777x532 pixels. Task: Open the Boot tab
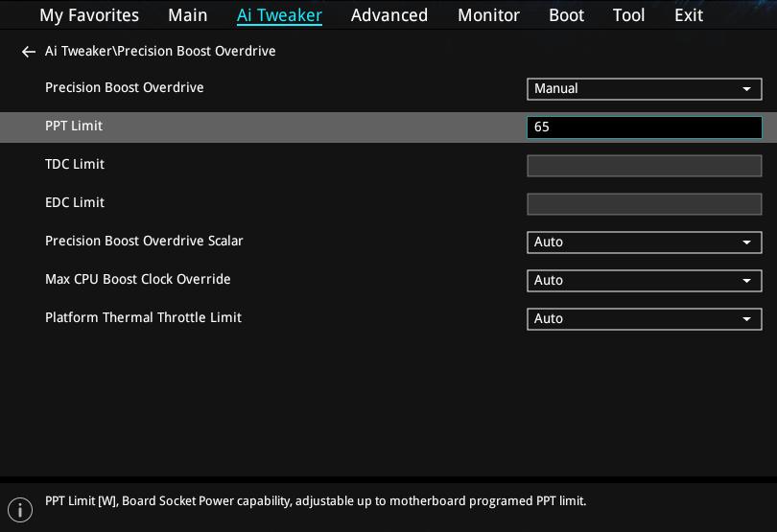[566, 15]
